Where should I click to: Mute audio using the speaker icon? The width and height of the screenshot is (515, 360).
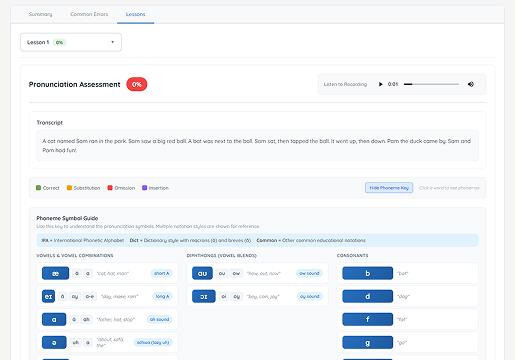click(471, 84)
